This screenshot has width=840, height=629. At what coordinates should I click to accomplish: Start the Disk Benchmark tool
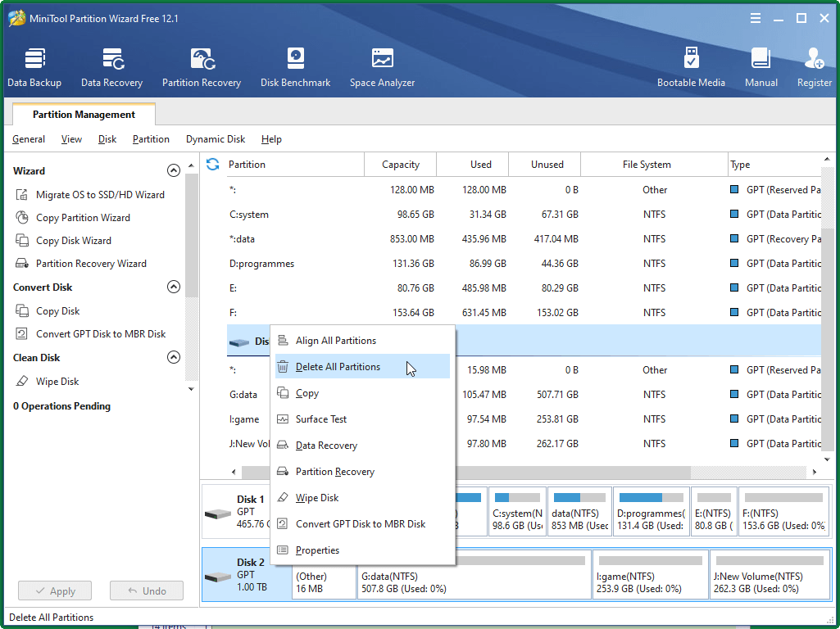[x=295, y=67]
